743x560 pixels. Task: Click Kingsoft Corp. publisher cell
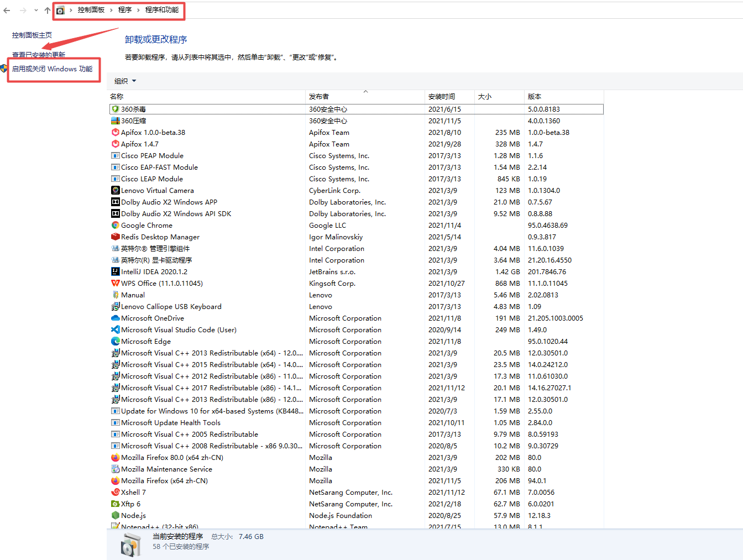pyautogui.click(x=332, y=283)
